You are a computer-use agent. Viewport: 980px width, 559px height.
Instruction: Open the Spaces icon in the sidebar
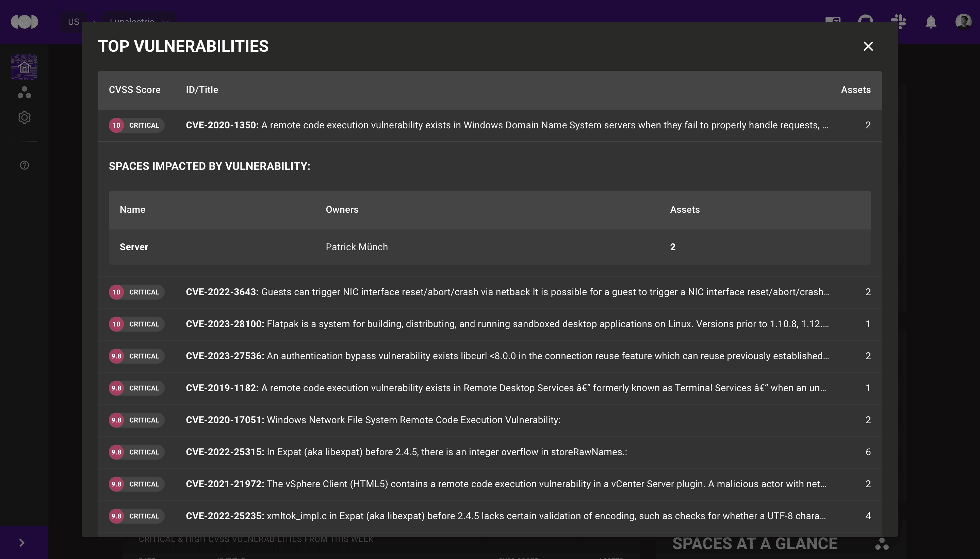click(x=24, y=92)
